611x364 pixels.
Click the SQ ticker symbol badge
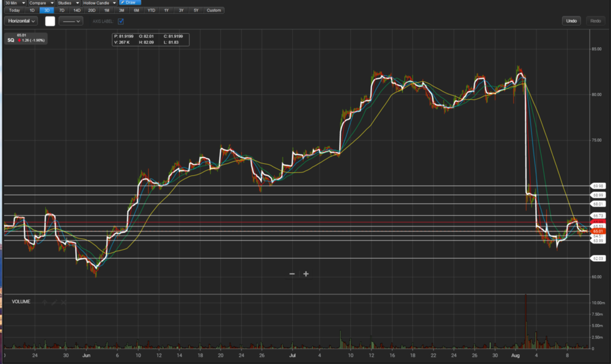[x=10, y=40]
